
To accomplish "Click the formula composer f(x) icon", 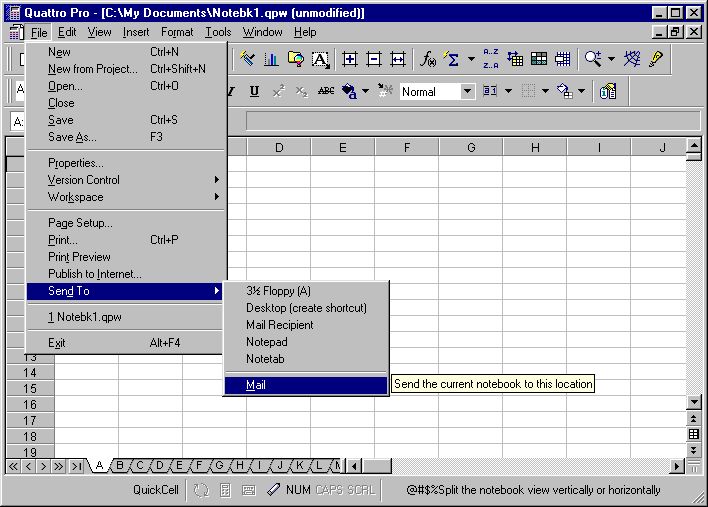I will [x=428, y=59].
